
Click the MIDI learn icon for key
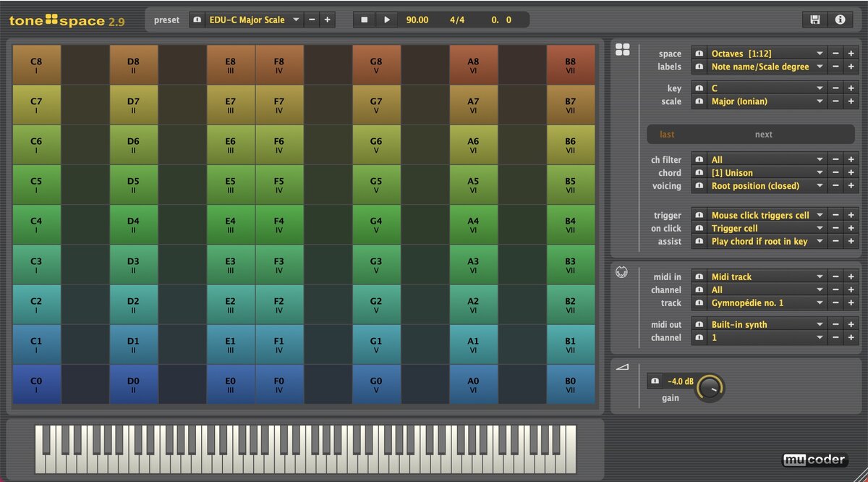pos(699,88)
